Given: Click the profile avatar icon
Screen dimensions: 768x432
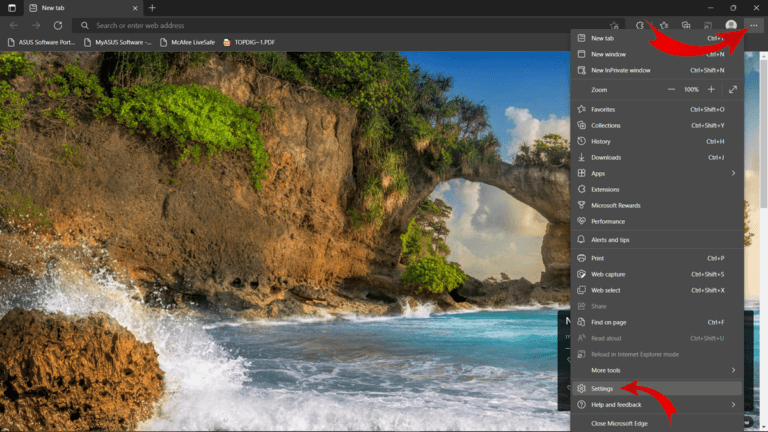Looking at the screenshot, I should tap(731, 25).
